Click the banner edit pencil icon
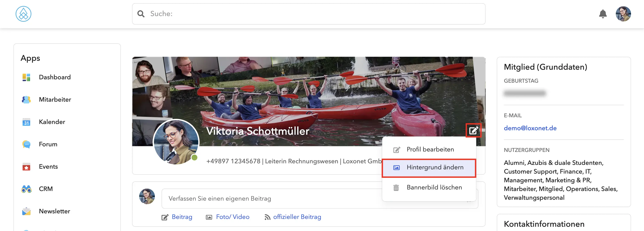644x231 pixels. 473,130
